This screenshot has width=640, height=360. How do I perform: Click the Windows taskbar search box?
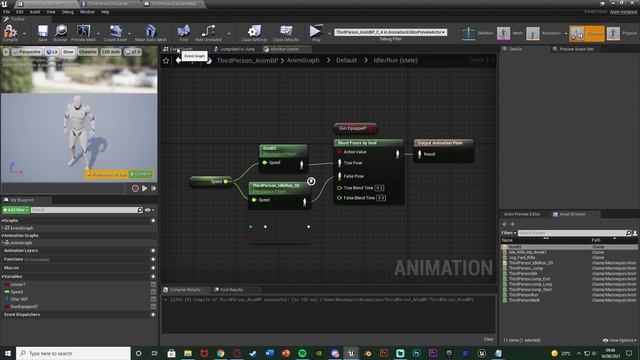pos(73,353)
